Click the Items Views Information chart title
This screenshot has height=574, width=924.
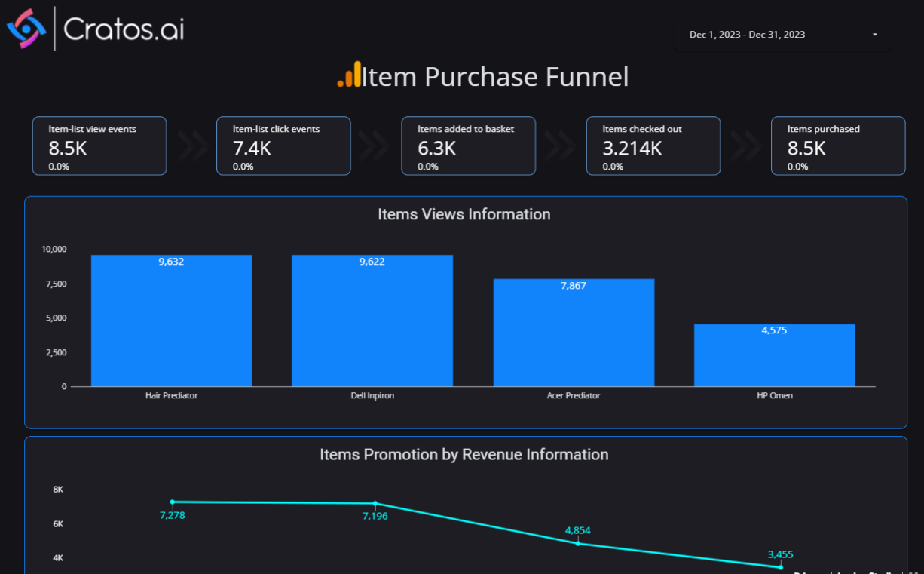click(x=464, y=214)
